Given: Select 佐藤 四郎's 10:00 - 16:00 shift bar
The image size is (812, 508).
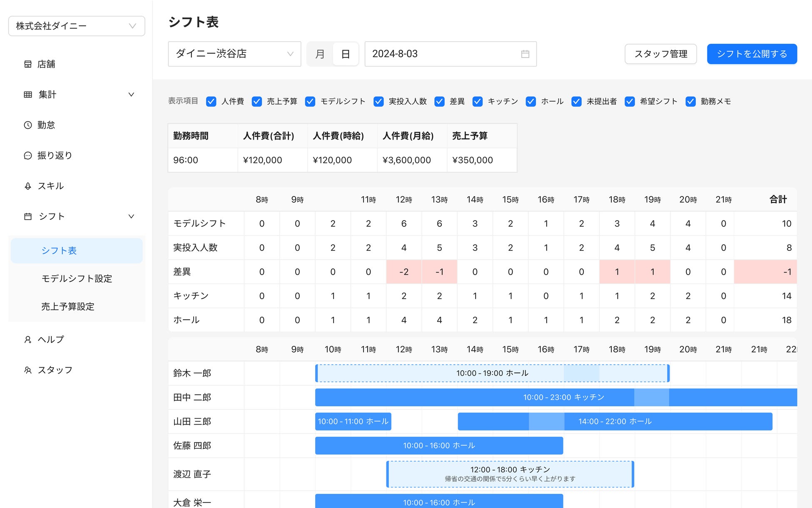Looking at the screenshot, I should coord(439,445).
